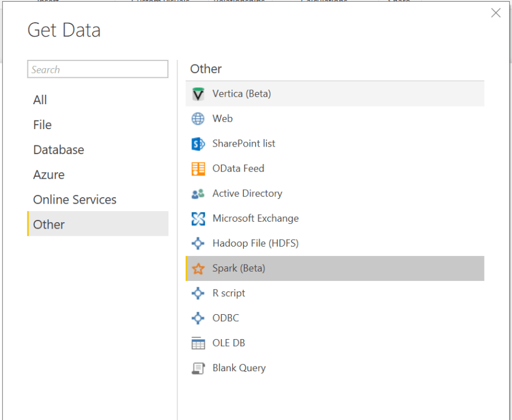Select the OLE DB text label
The height and width of the screenshot is (420, 512).
[229, 343]
